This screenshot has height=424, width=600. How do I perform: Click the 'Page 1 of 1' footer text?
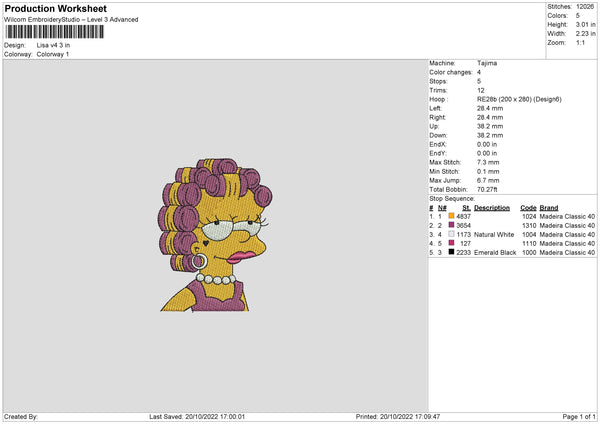[x=579, y=416]
